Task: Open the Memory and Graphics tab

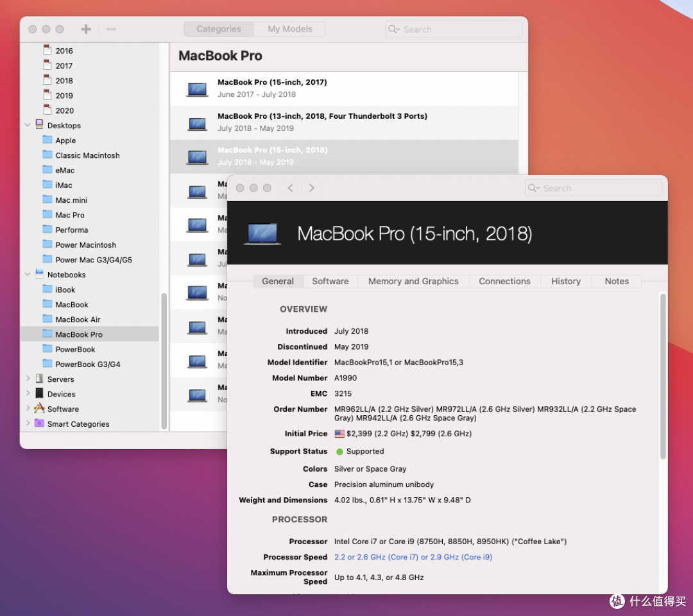Action: (413, 281)
